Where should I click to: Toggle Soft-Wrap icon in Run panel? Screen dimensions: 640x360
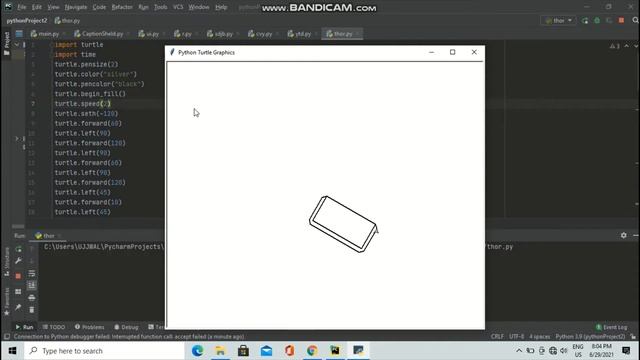click(32, 273)
